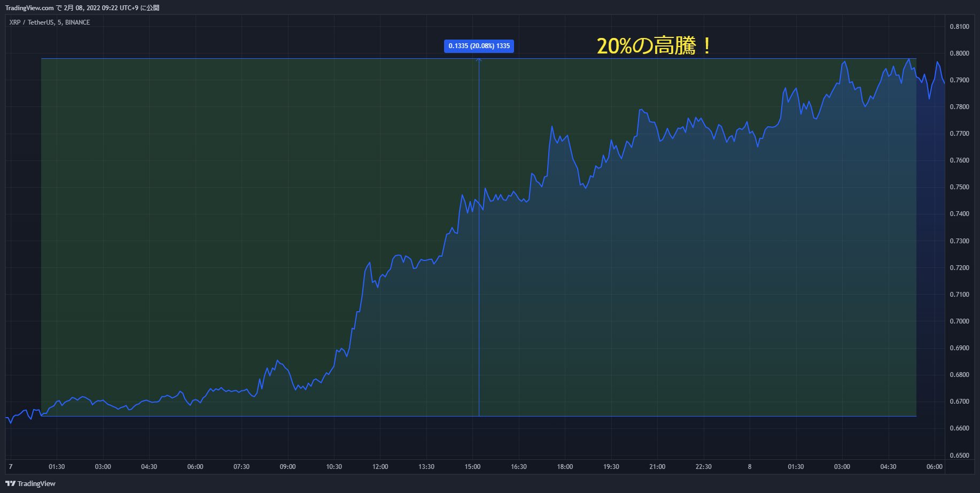Click the 22:30 time axis label
This screenshot has width=980, height=493.
704,467
